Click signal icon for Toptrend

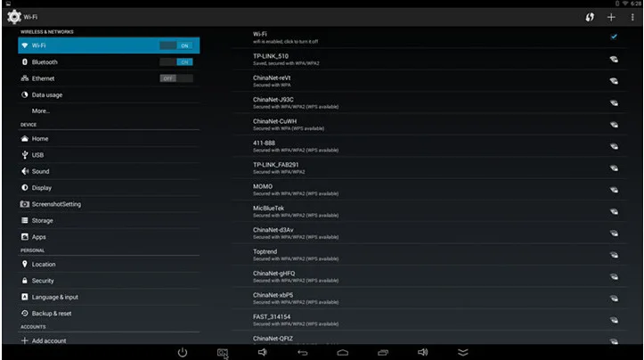pos(614,255)
